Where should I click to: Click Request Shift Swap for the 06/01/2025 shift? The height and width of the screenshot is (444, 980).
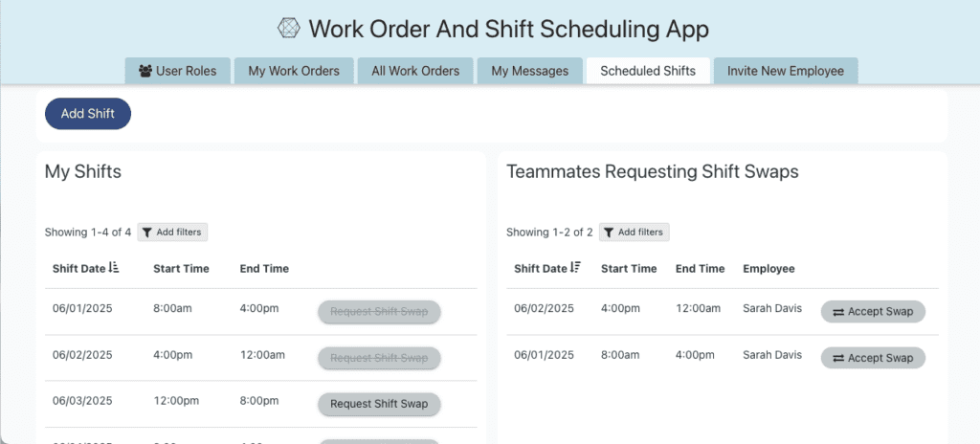click(x=379, y=312)
